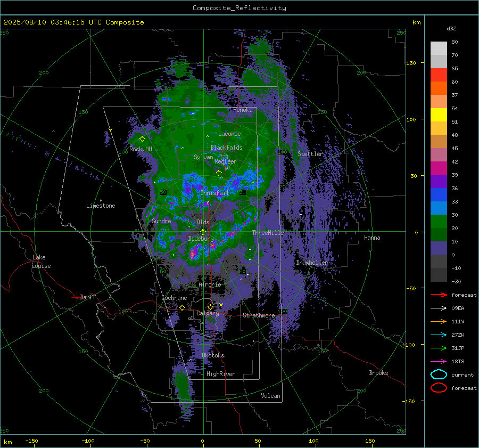Click the dBZ legend heading
This screenshot has height=448, width=479.
[x=451, y=28]
